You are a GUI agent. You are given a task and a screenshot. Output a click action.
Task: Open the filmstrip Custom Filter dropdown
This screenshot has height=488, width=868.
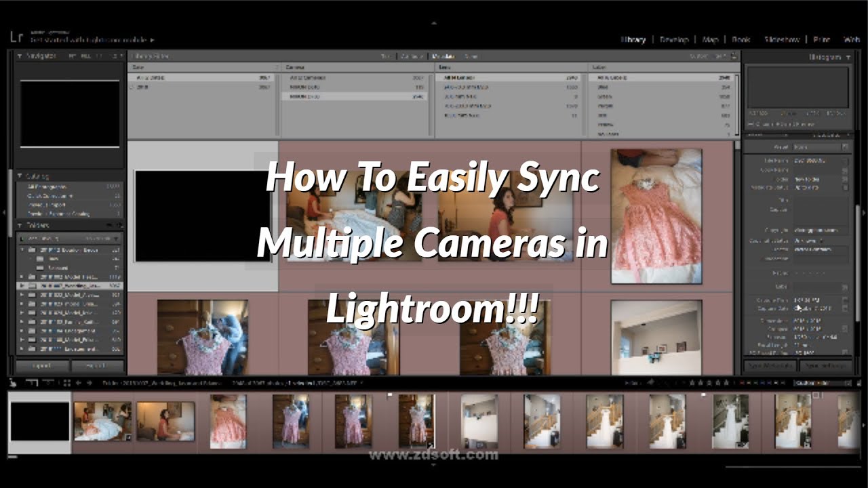tap(823, 383)
